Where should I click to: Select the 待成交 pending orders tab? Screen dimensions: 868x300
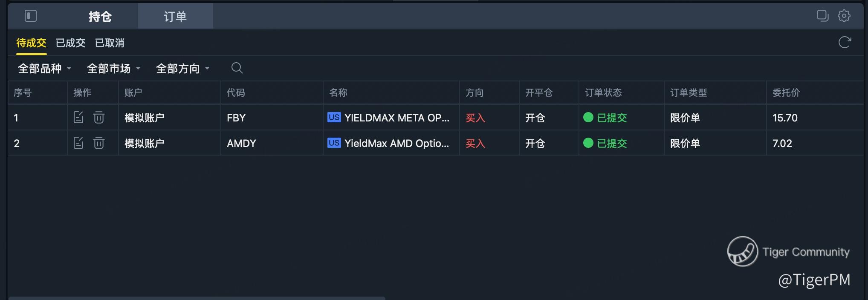point(31,43)
